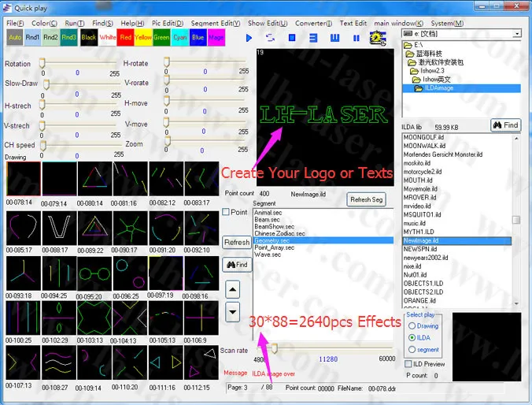
Task: Select the Ishow2.3 folder in the tree
Action: pos(432,71)
